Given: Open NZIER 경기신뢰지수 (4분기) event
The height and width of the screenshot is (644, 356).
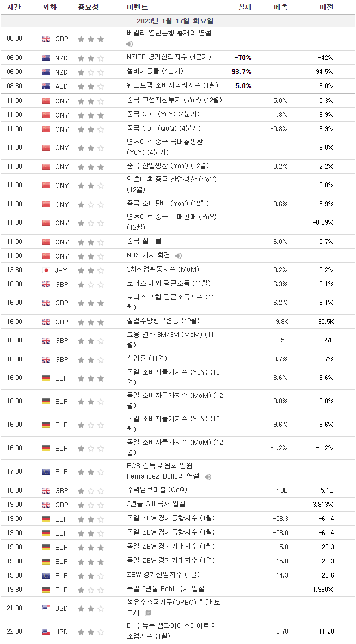Looking at the screenshot, I should point(169,57).
